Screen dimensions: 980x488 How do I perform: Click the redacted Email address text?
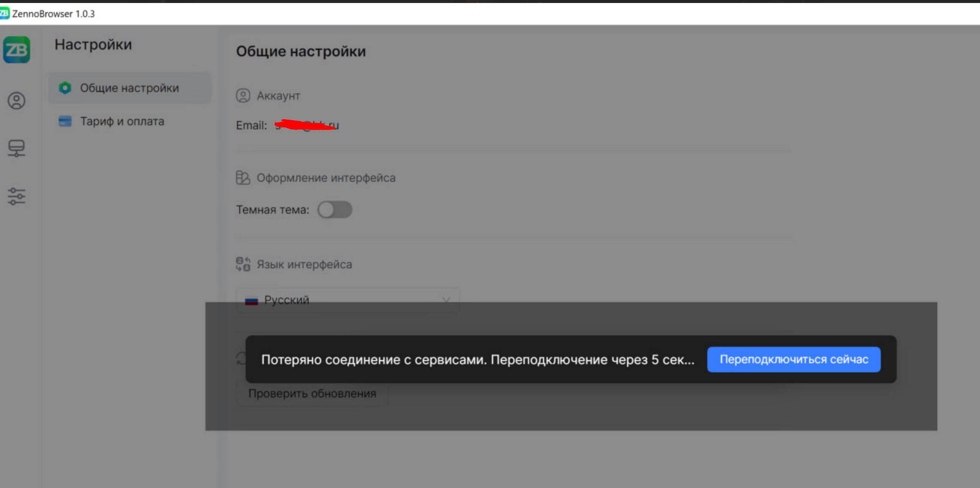(307, 125)
